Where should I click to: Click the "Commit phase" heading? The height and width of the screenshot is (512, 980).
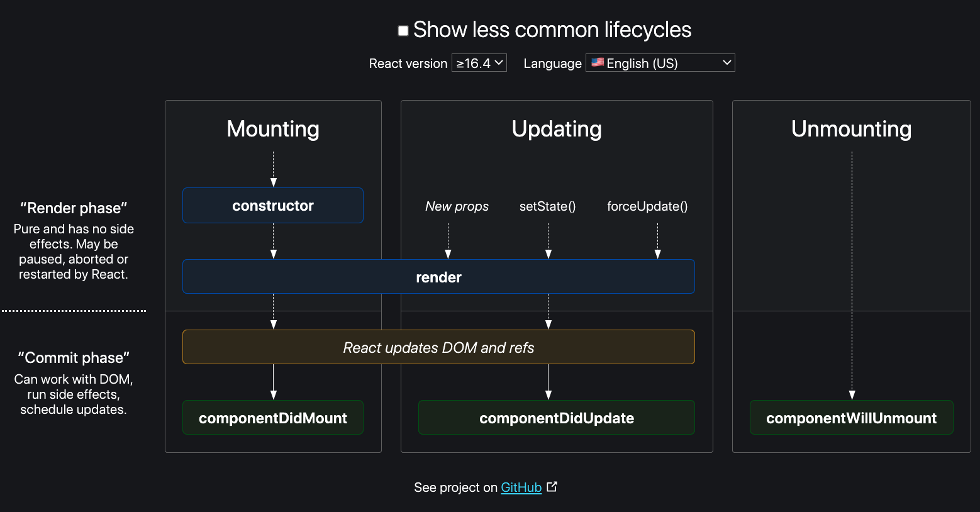[x=74, y=358]
